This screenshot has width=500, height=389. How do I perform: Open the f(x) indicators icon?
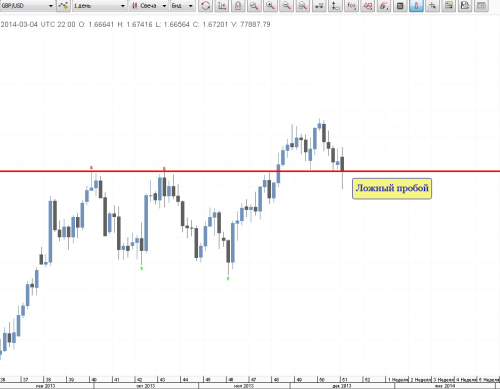(351, 6)
